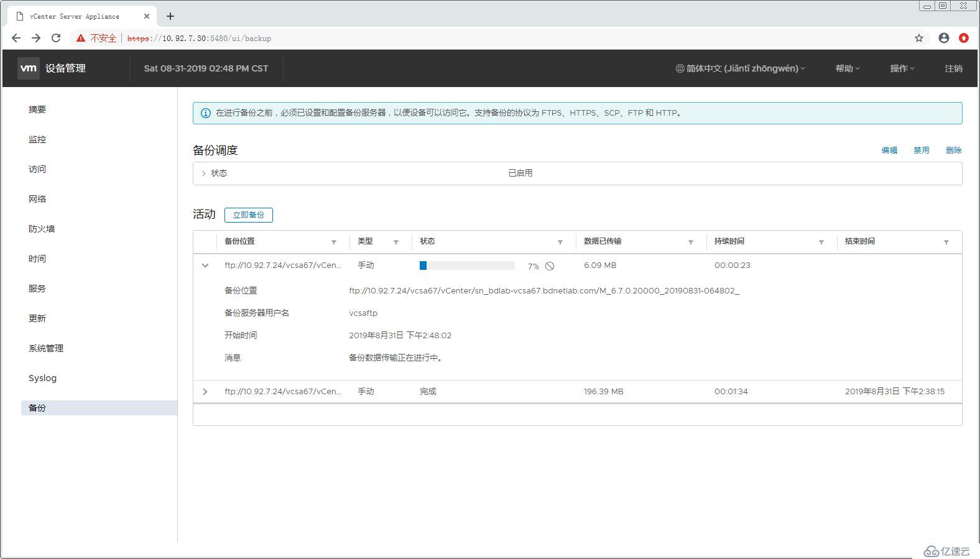Image resolution: width=980 pixels, height=559 pixels.
Task: Open the 操作 dropdown menu
Action: click(902, 68)
